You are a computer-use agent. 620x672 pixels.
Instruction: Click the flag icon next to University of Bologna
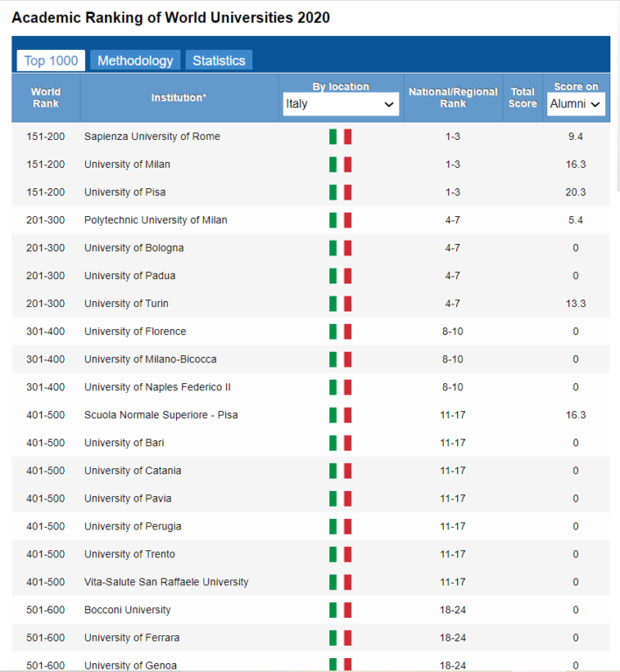(x=341, y=248)
